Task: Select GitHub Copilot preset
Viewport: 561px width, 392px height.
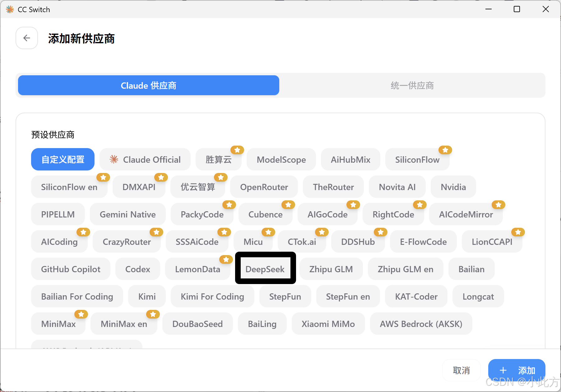Action: pos(71,269)
